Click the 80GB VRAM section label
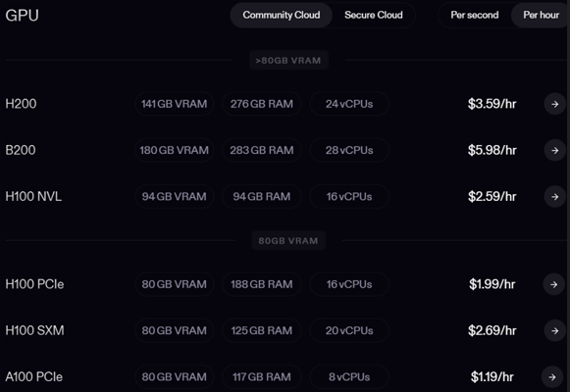The image size is (570, 392). click(288, 241)
